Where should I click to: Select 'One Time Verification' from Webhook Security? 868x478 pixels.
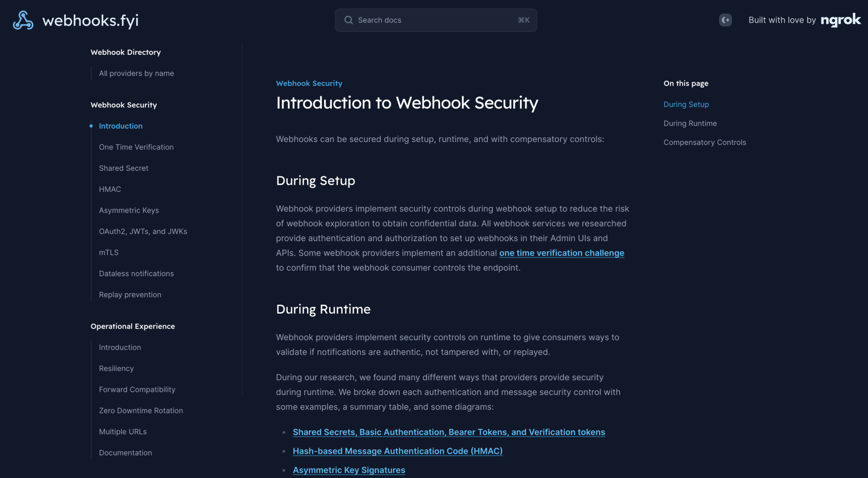click(136, 147)
